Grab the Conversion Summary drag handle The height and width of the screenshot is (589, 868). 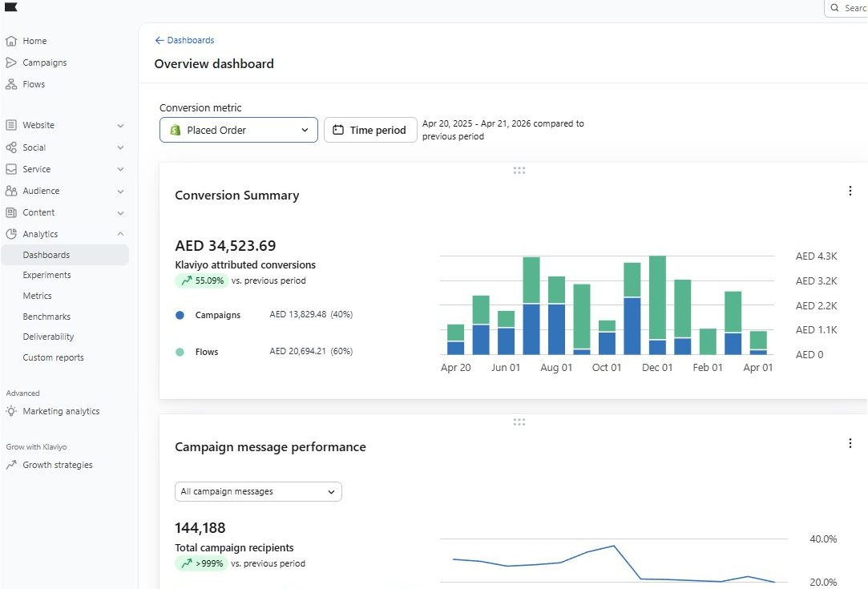[x=519, y=171]
